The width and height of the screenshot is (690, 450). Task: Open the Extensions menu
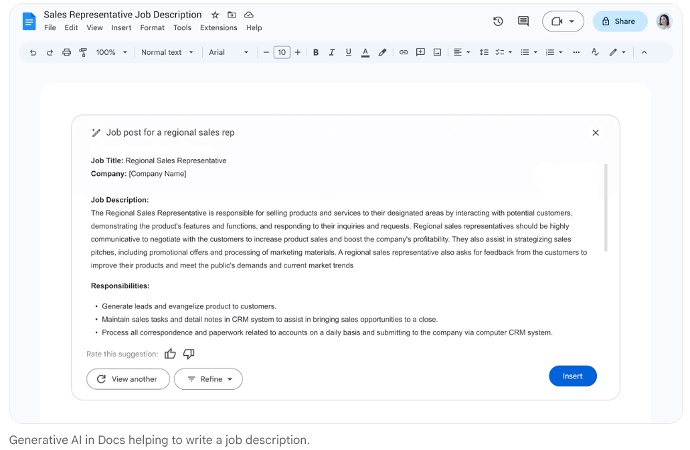click(x=218, y=28)
